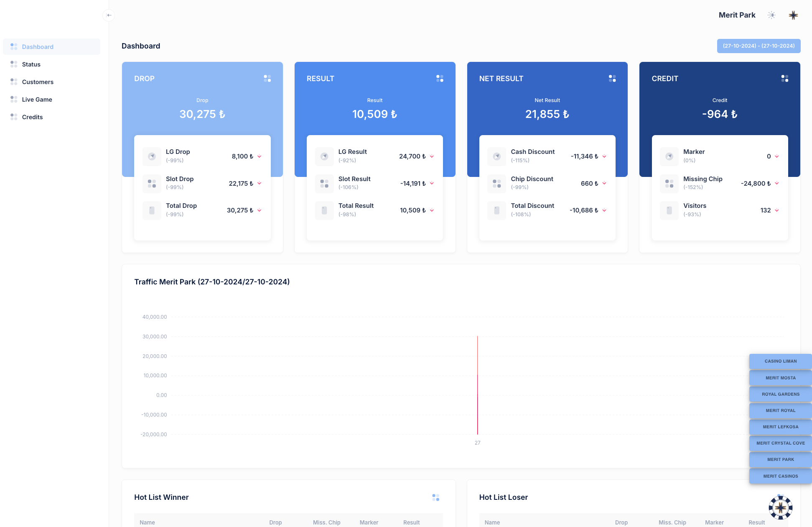Click the floating casino chip button

click(x=780, y=507)
